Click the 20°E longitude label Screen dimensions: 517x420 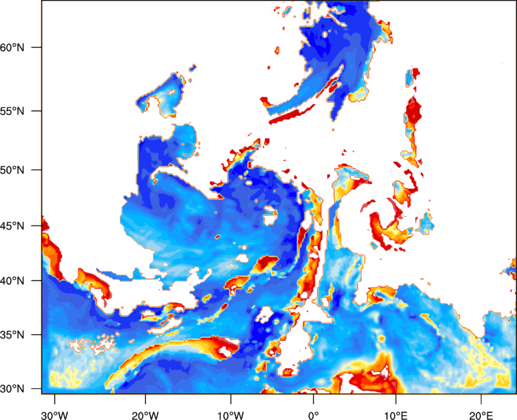click(481, 415)
